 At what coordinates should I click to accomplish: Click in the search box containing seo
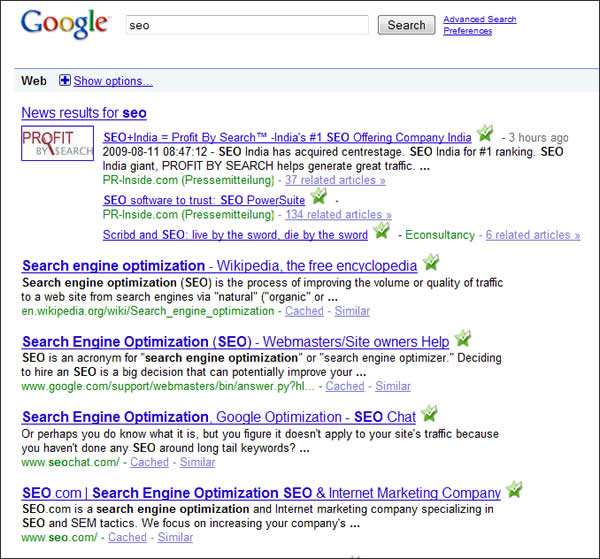click(246, 25)
